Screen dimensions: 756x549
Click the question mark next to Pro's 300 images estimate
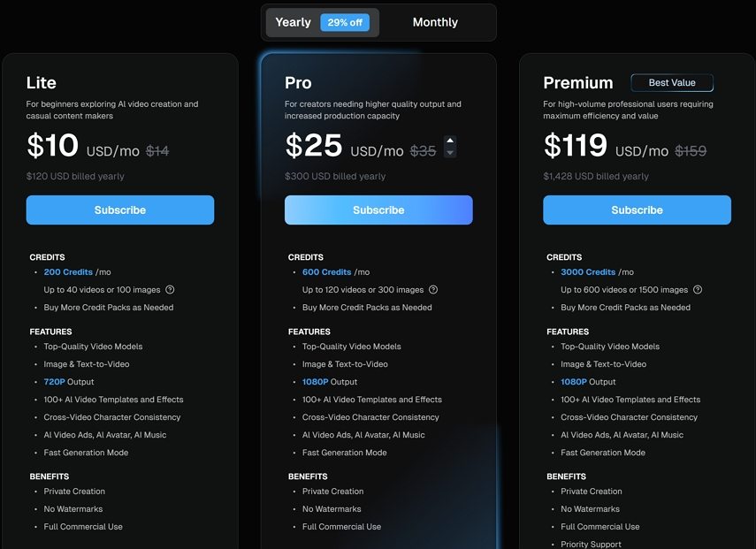(x=433, y=289)
